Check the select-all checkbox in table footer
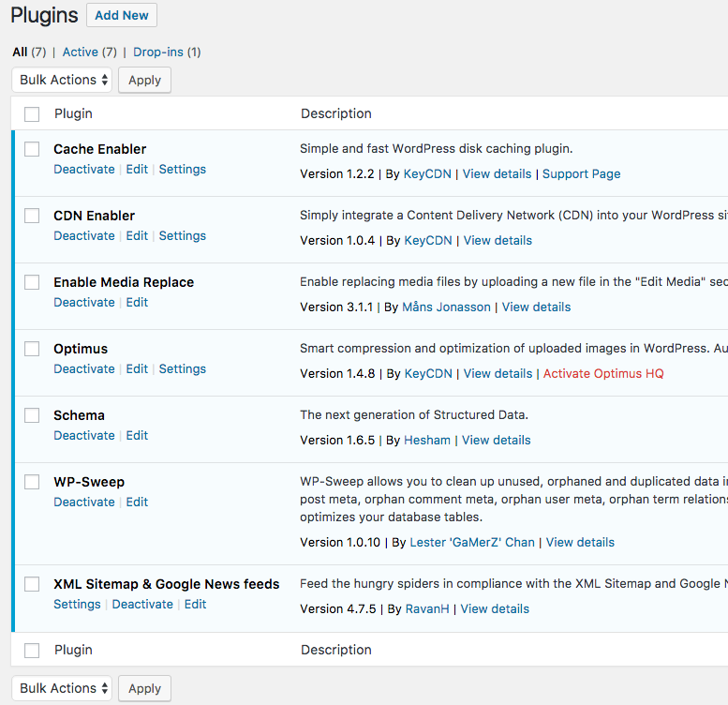The image size is (728, 705). [x=32, y=651]
